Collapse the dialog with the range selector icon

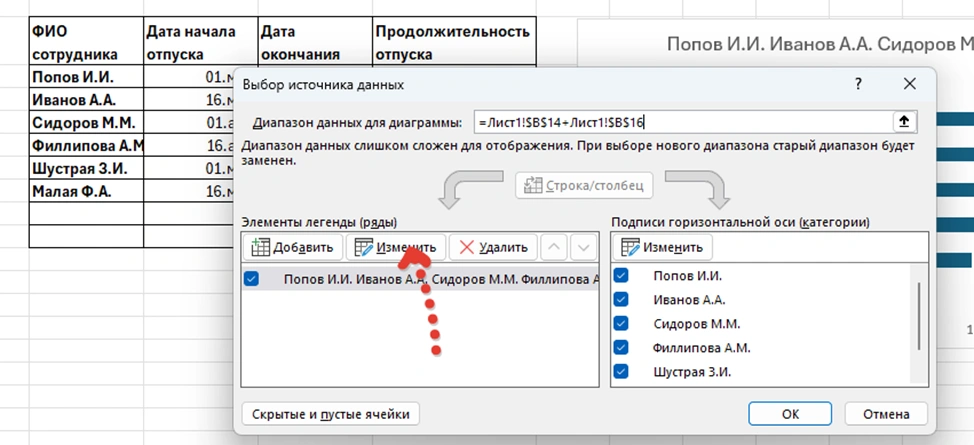click(904, 122)
